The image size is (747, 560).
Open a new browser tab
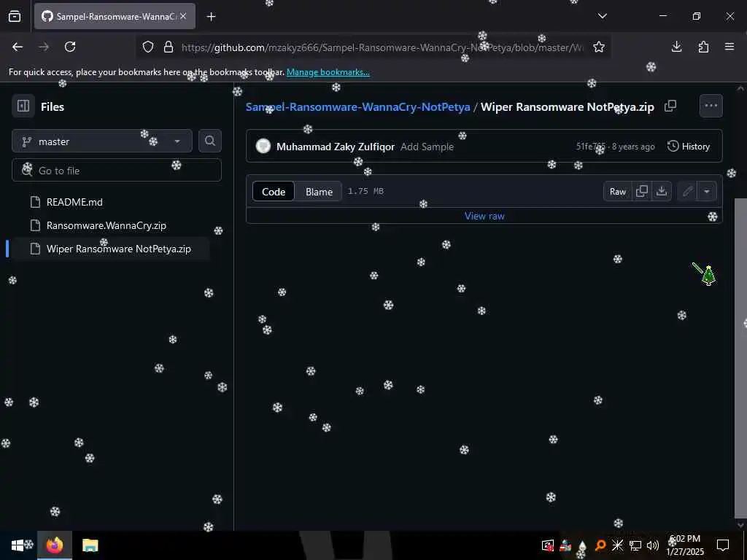tap(211, 16)
